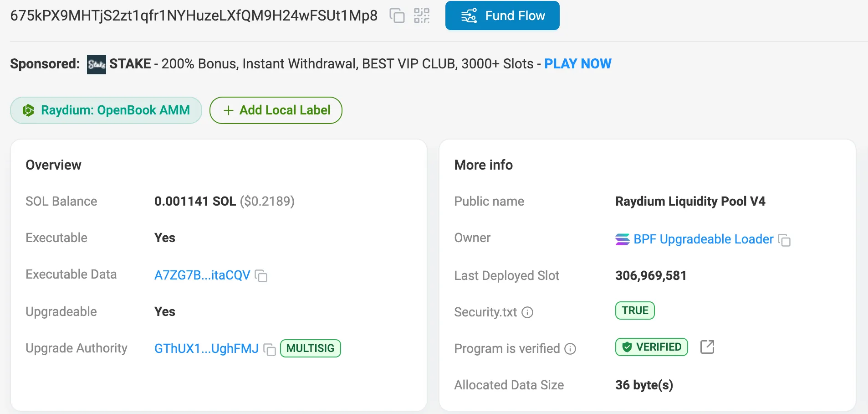Click the Overview section heading
868x414 pixels.
[53, 165]
